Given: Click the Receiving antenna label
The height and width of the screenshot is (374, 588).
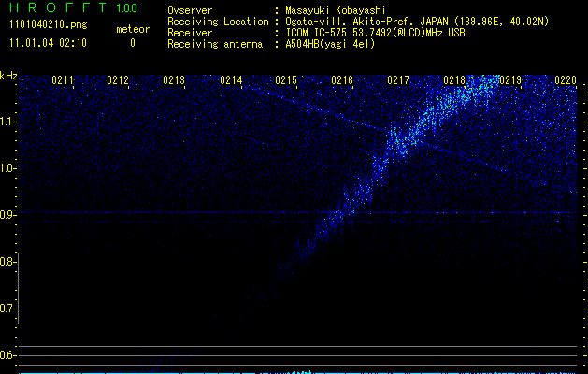Looking at the screenshot, I should coord(215,44).
